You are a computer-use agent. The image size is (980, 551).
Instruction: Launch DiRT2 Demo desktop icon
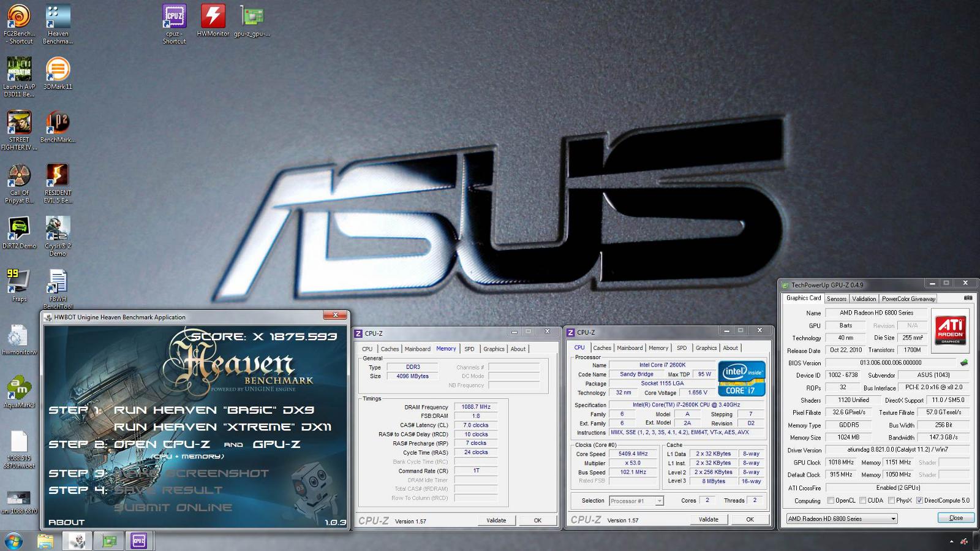[x=19, y=233]
